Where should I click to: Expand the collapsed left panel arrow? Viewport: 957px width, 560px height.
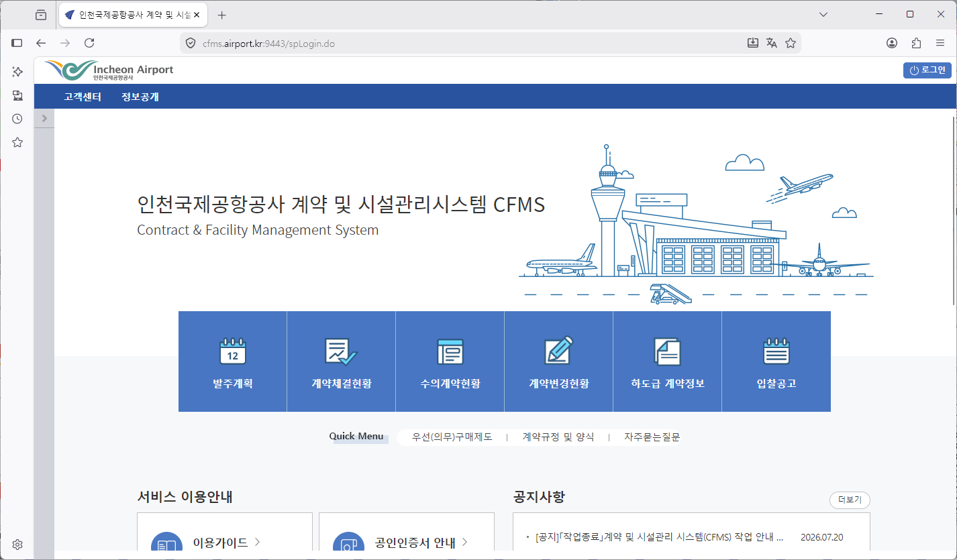[x=44, y=118]
